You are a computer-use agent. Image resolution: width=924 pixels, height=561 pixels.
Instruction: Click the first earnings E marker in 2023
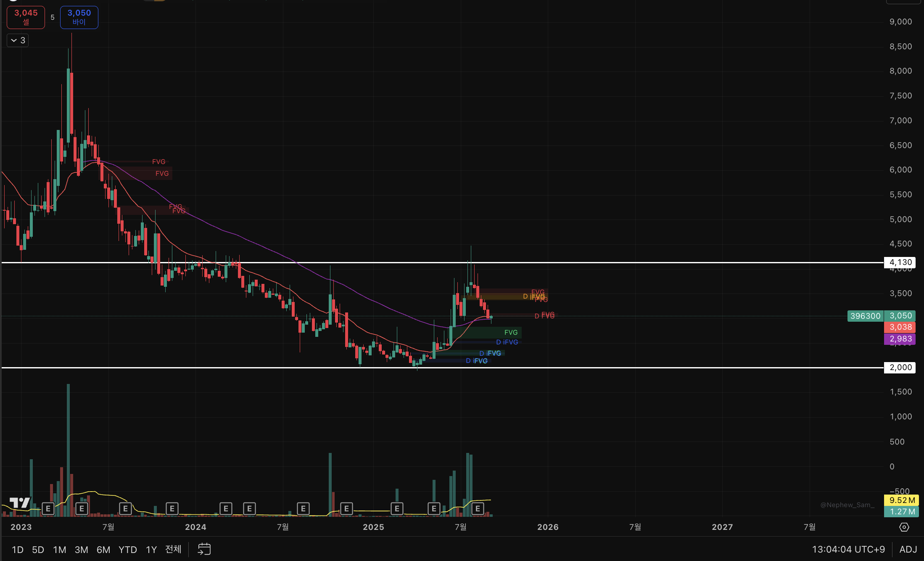point(48,508)
